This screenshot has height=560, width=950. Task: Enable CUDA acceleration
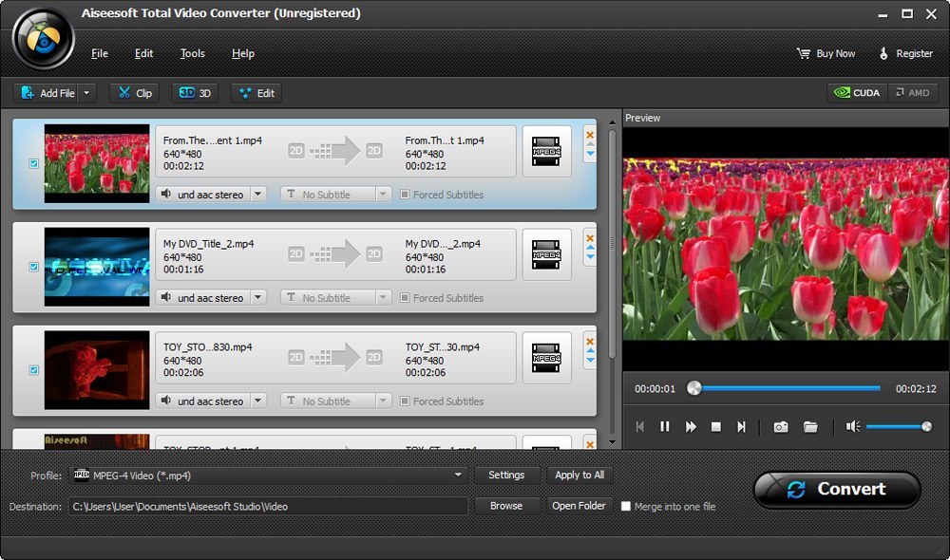(857, 92)
